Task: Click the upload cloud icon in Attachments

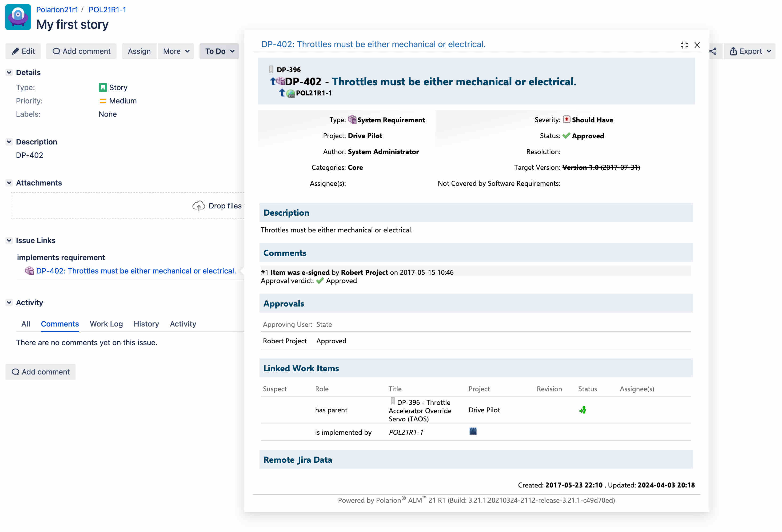Action: pos(198,206)
